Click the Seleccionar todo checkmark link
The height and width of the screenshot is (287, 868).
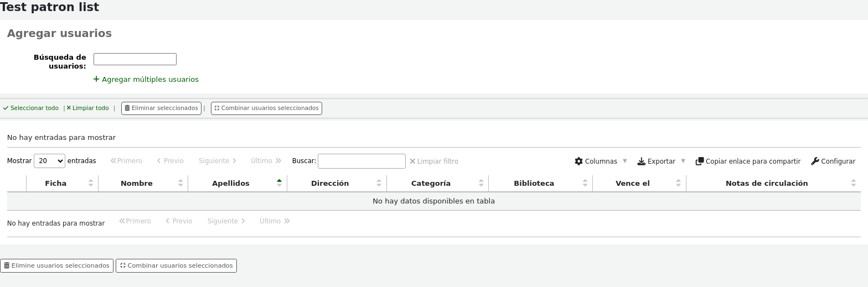point(30,108)
